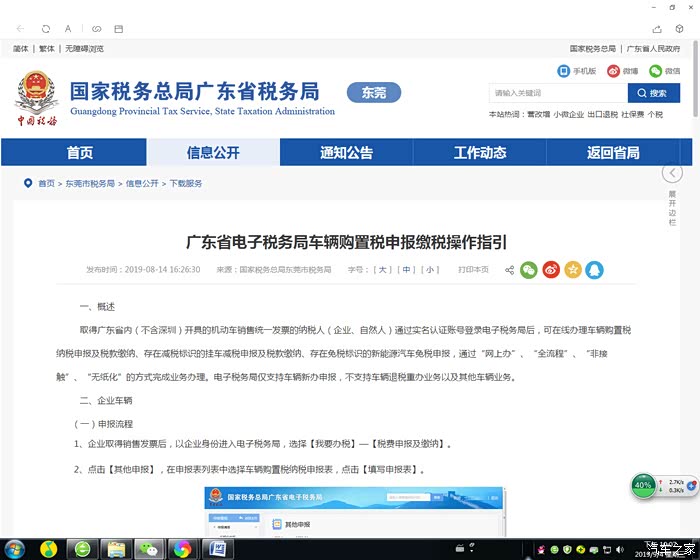The image size is (700, 560).
Task: Click the 打印本页 print link
Action: (473, 270)
